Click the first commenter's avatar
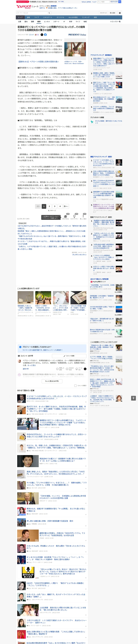 pos(19,361)
